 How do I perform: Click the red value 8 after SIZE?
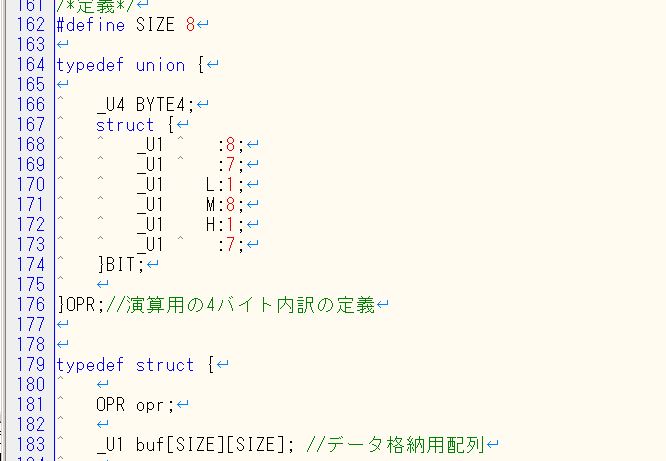[190, 25]
